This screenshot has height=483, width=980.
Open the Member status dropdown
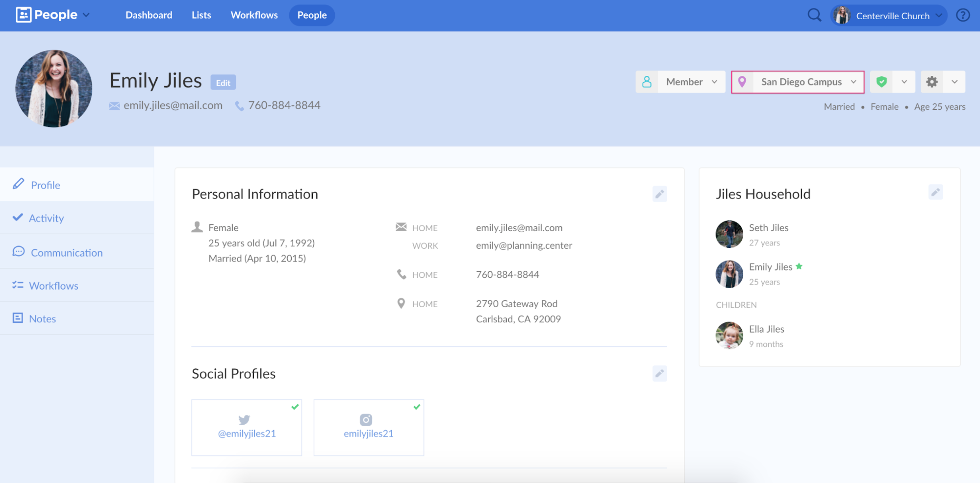click(680, 82)
